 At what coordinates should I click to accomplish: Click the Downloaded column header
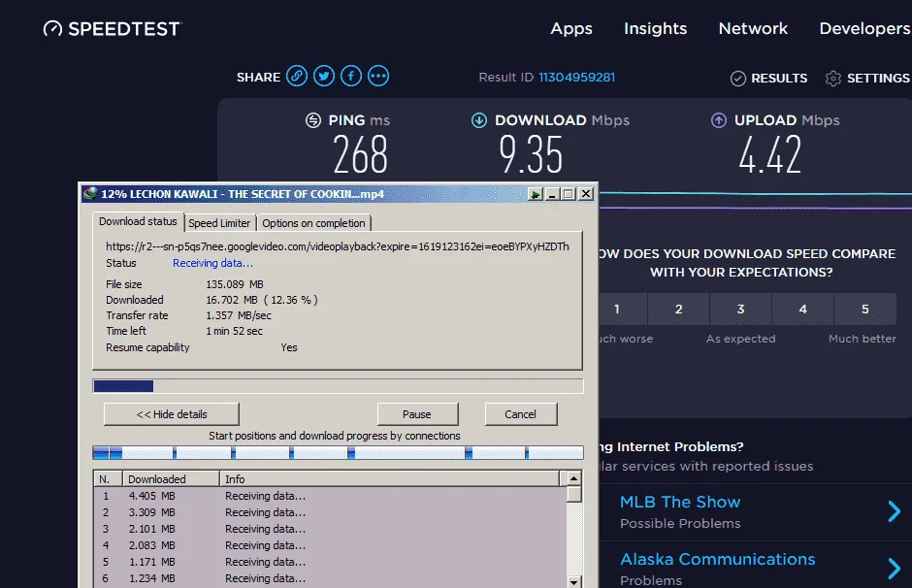click(x=171, y=479)
